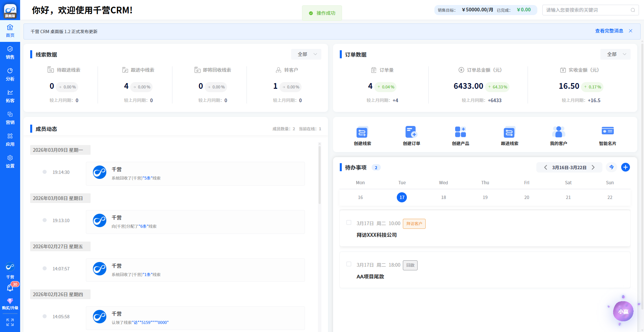Screen dimensions: 644x332
Task: Click the 购买/升级 upgrade button
Action: 10,304
